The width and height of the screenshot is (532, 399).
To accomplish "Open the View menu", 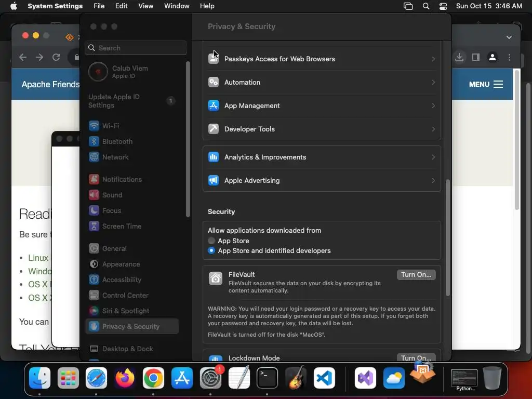I will 145,6.
